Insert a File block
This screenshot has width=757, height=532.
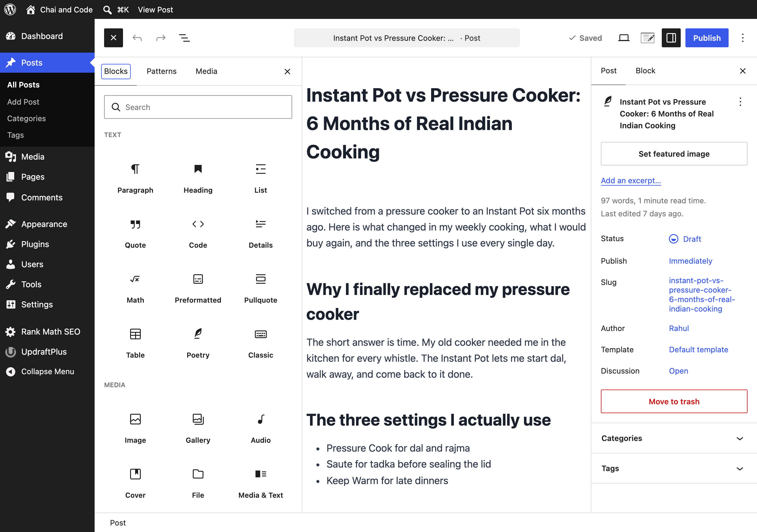(198, 483)
